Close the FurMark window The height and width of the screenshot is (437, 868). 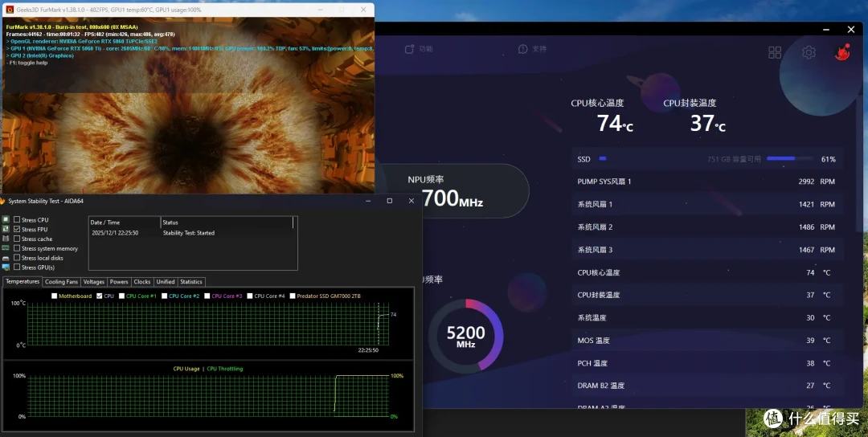(x=363, y=10)
